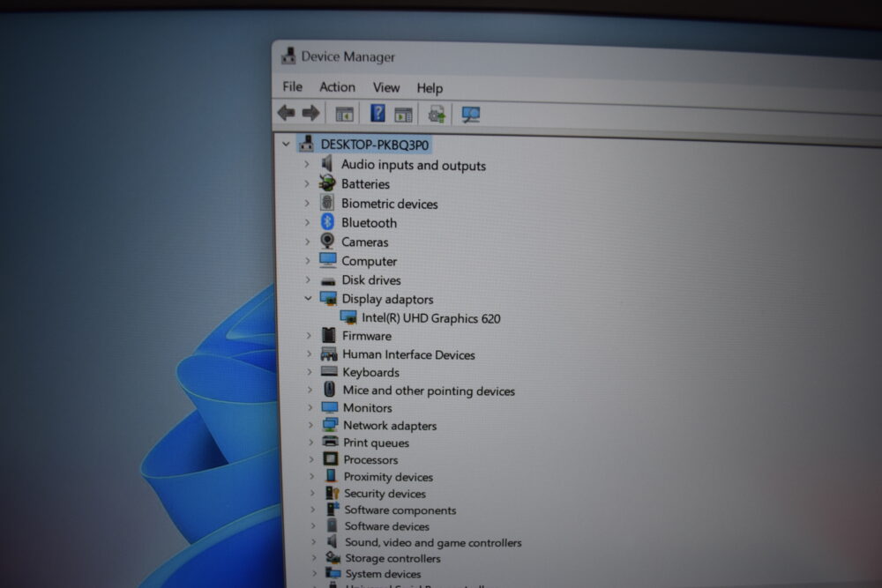Image resolution: width=882 pixels, height=588 pixels.
Task: Select the Software components row text
Action: pos(400,510)
